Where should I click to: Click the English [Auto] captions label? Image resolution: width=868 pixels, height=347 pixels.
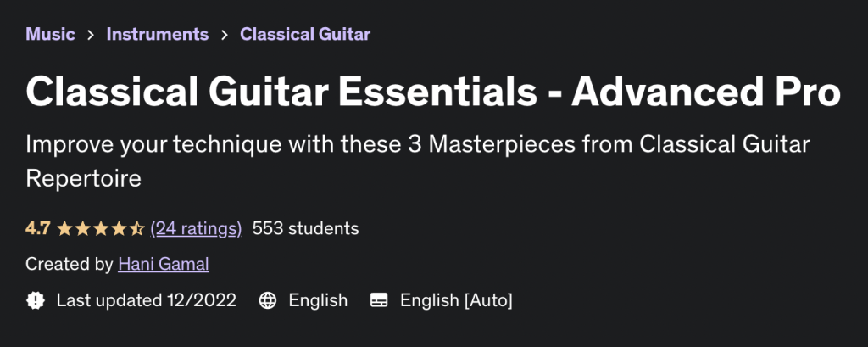pos(456,300)
